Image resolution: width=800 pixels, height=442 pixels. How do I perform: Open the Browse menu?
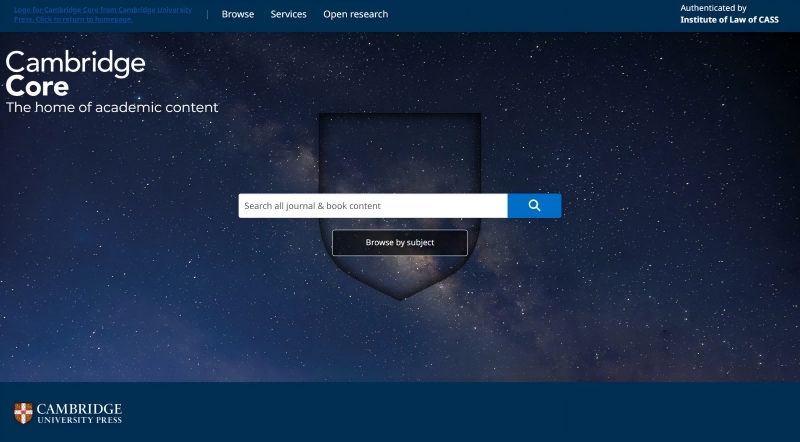[238, 14]
